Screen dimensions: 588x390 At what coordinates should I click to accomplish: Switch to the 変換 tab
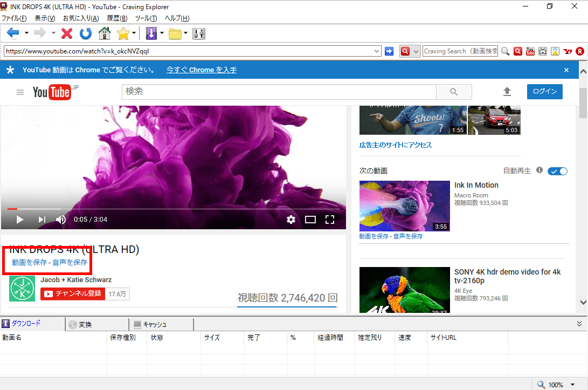pos(97,324)
